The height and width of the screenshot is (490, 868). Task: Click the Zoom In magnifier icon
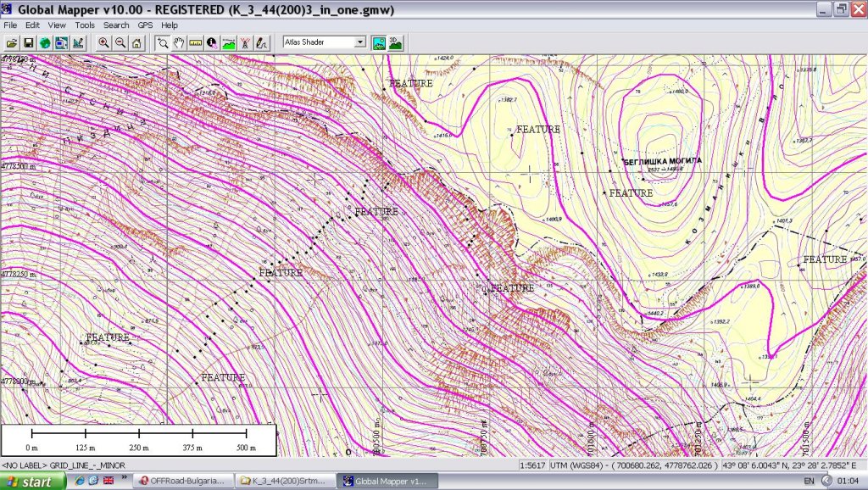(x=103, y=42)
